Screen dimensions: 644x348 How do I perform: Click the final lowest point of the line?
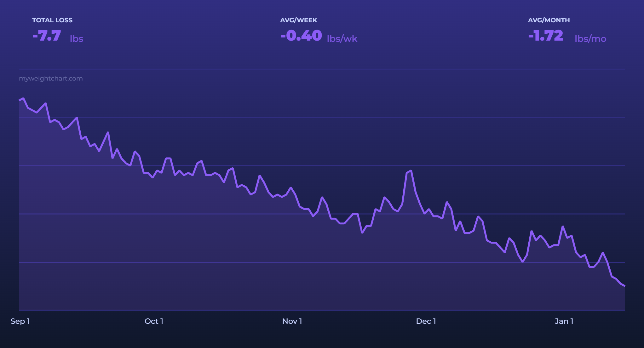[624, 286]
